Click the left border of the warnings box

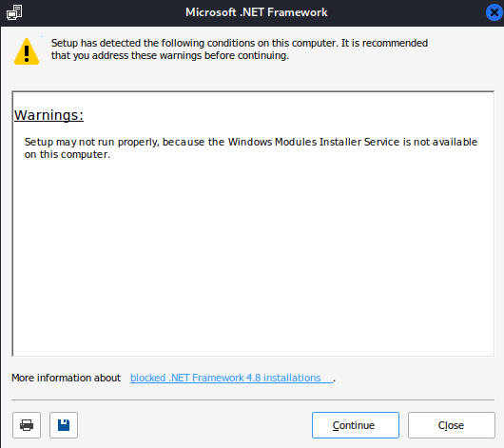point(12,224)
